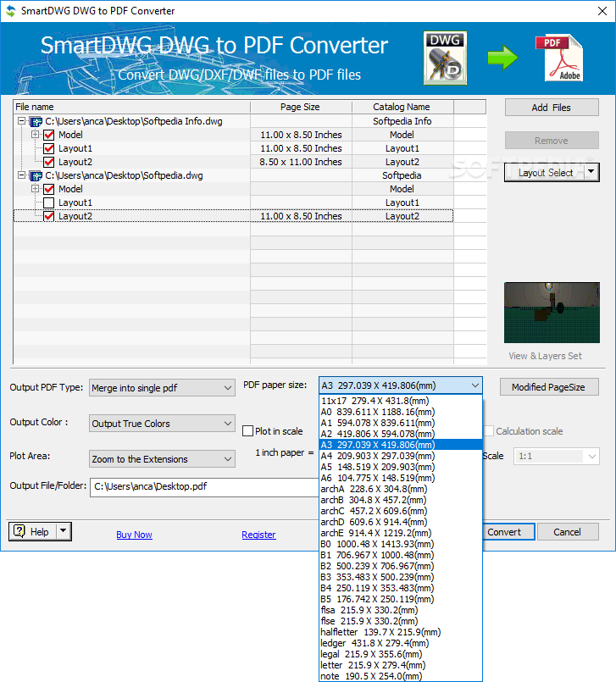The image size is (616, 682).
Task: Click the Softpedia Info.dwg file icon
Action: coord(36,121)
